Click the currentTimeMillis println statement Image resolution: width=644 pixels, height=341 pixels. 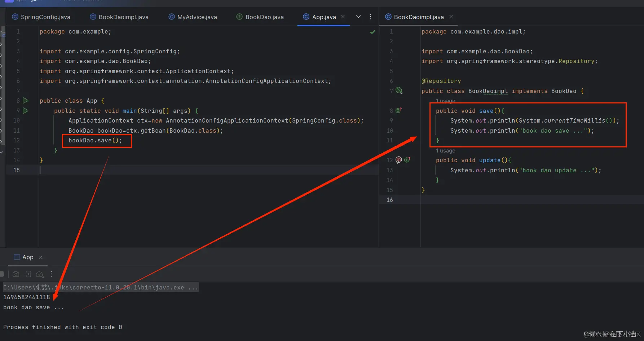[535, 121]
